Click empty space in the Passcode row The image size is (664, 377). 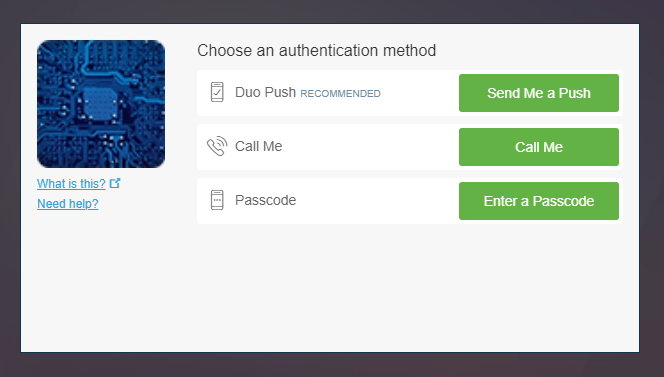(375, 201)
